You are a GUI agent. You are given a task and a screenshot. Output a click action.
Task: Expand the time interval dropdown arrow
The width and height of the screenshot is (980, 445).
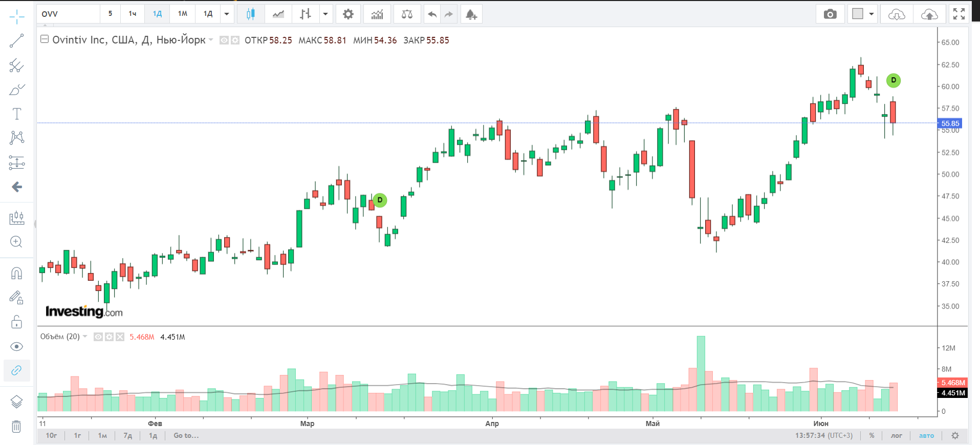227,14
